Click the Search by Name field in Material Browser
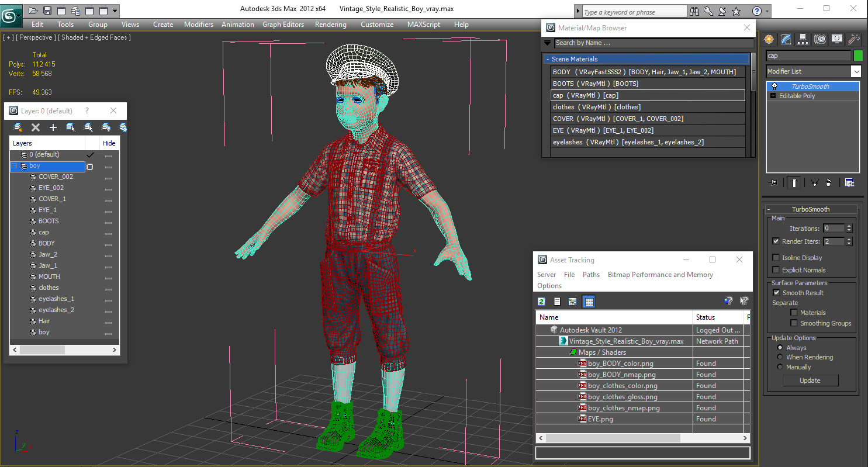Screen dimensions: 868x467 (654, 43)
